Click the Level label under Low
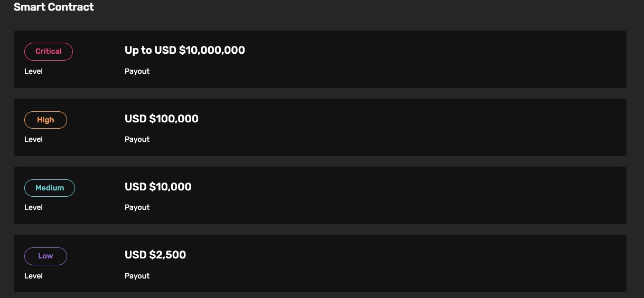The height and width of the screenshot is (298, 644). coord(33,276)
